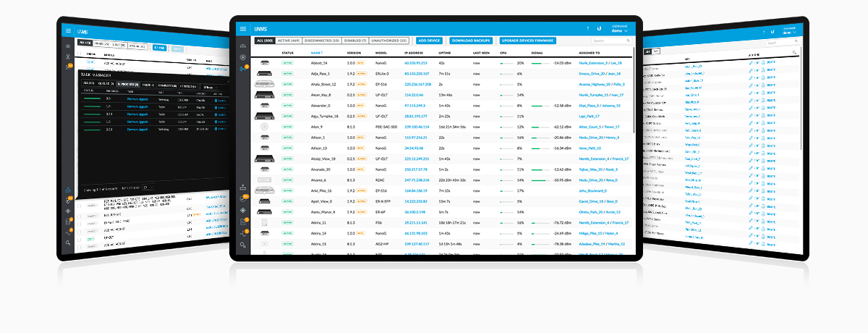Viewport: 868px width, 333px height.
Task: Click Upgrade Devices Firmware button
Action: [x=527, y=41]
